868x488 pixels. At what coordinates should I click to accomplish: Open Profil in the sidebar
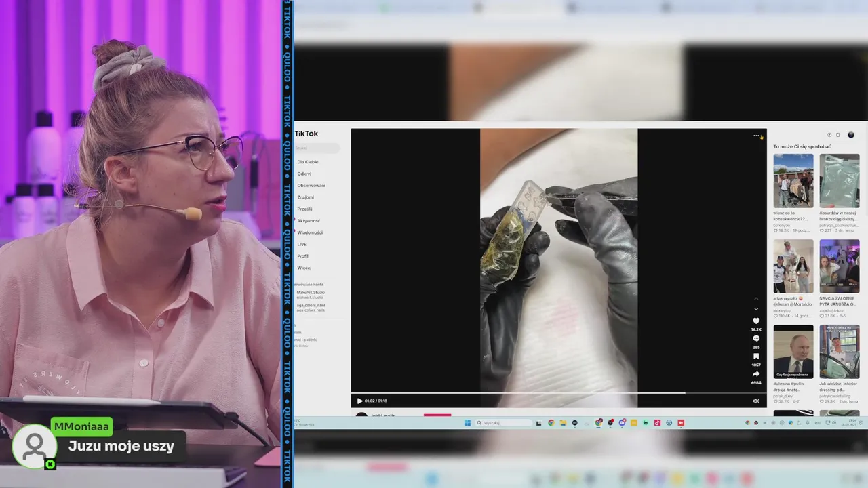coord(302,256)
